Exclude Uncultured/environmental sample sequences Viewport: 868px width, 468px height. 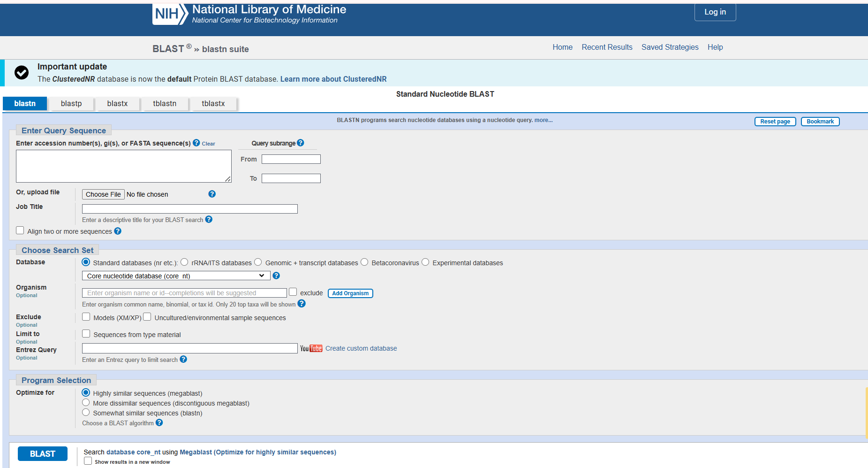(x=147, y=317)
